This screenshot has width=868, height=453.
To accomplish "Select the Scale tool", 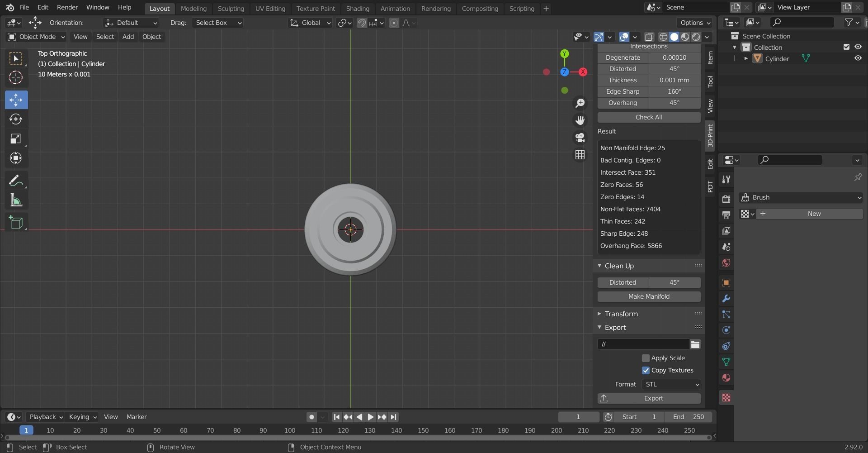I will click(16, 138).
